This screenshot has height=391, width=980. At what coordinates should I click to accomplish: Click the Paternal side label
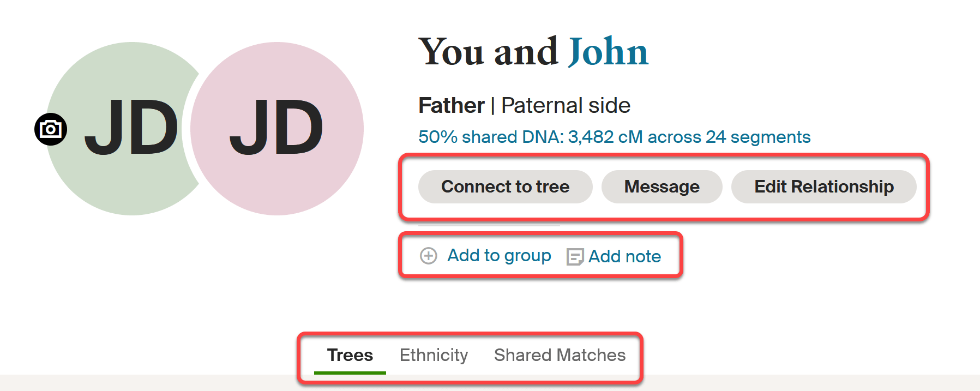pyautogui.click(x=565, y=105)
